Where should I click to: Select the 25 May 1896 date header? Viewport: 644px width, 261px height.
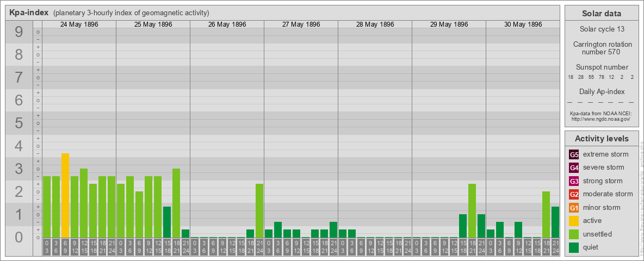pyautogui.click(x=153, y=24)
